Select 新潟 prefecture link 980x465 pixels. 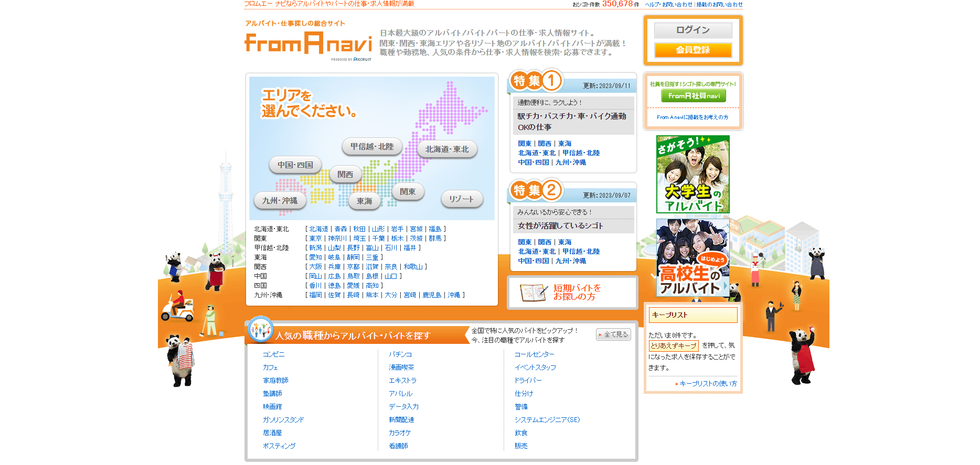(x=315, y=248)
